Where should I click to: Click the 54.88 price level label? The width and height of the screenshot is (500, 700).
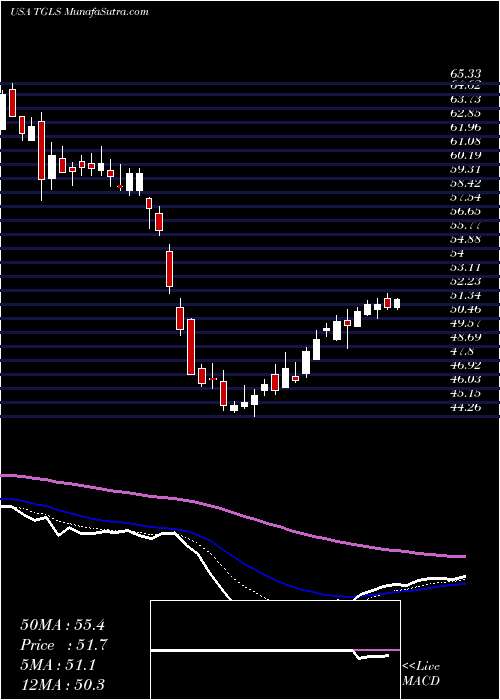[x=466, y=239]
